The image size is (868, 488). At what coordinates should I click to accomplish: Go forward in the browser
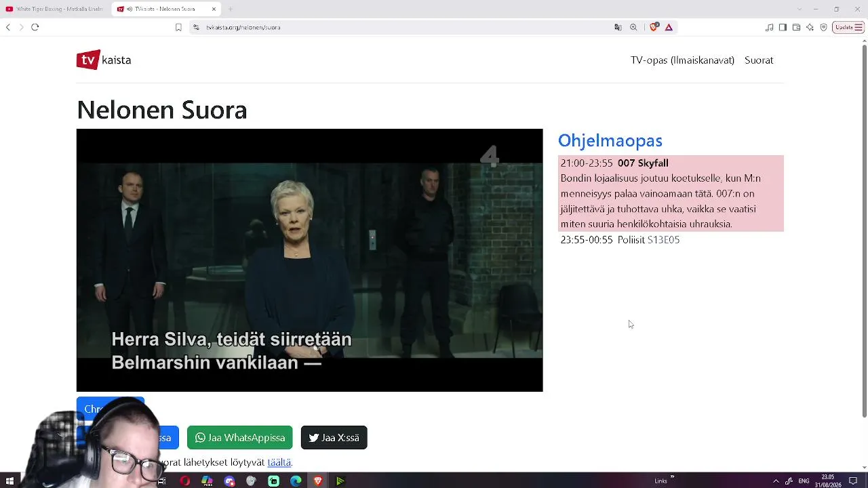click(21, 27)
